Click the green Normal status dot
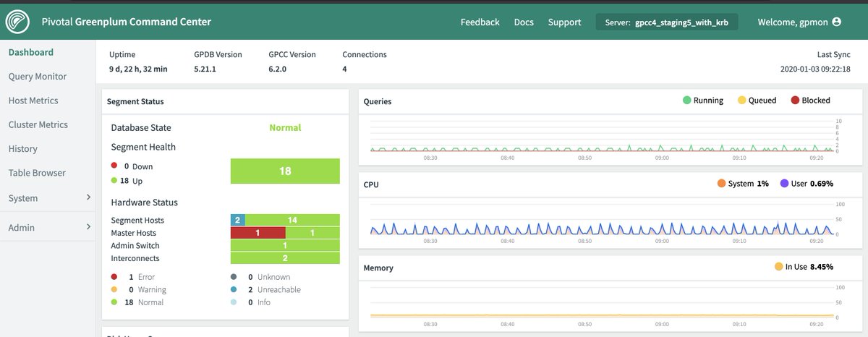The height and width of the screenshot is (337, 868). tap(114, 302)
